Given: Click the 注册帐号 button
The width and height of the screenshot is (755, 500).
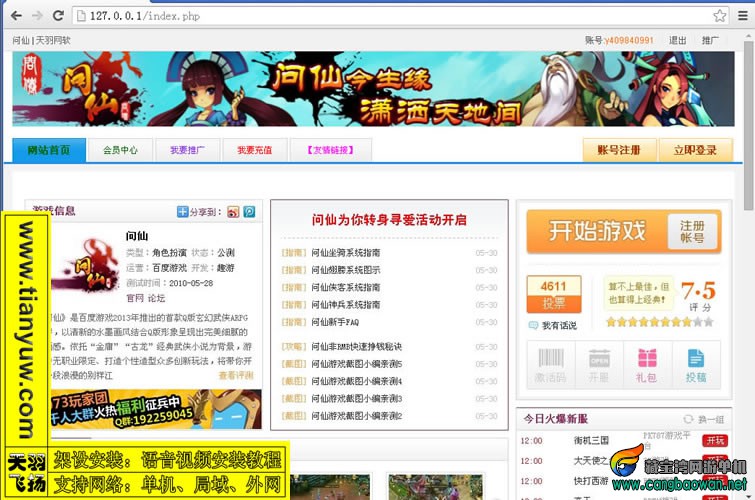Looking at the screenshot, I should point(692,232).
